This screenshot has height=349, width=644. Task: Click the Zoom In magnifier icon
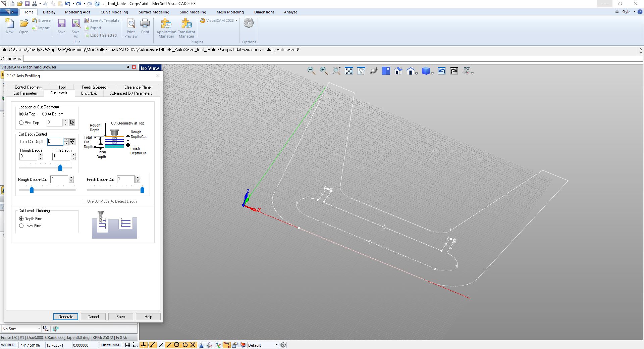pyautogui.click(x=324, y=71)
